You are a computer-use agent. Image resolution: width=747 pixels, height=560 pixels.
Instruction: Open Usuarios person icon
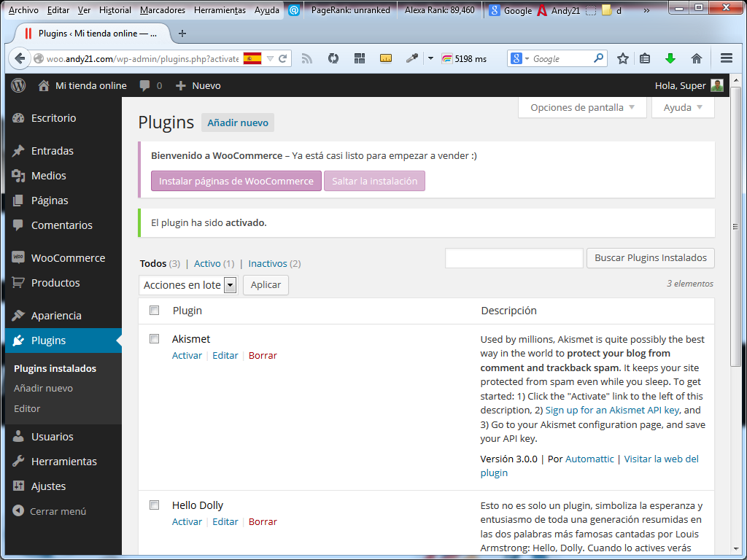[x=18, y=436]
